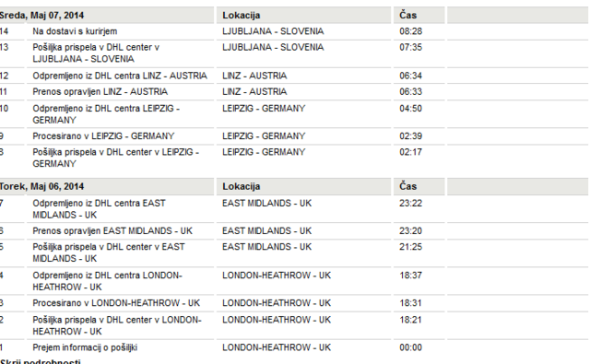Click the top Čas column header
Screen dimensions: 590x364
407,16
